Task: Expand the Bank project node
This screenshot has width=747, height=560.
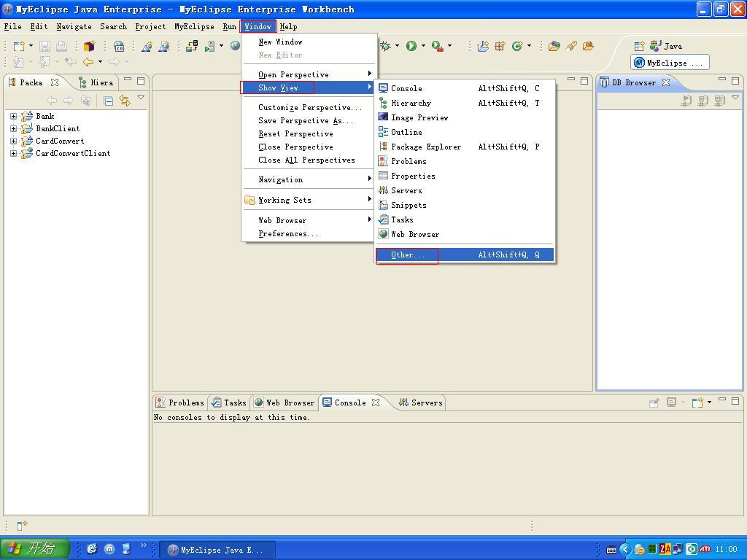Action: tap(13, 116)
